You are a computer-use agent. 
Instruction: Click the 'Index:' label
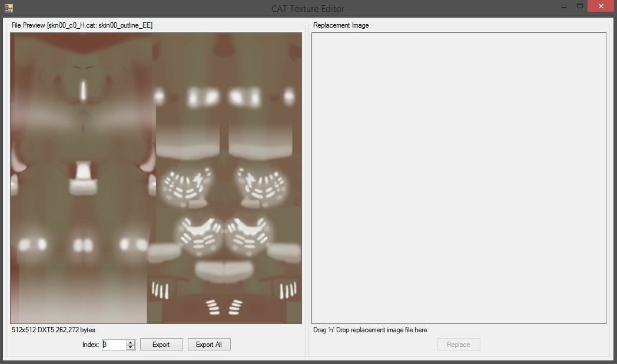(91, 345)
